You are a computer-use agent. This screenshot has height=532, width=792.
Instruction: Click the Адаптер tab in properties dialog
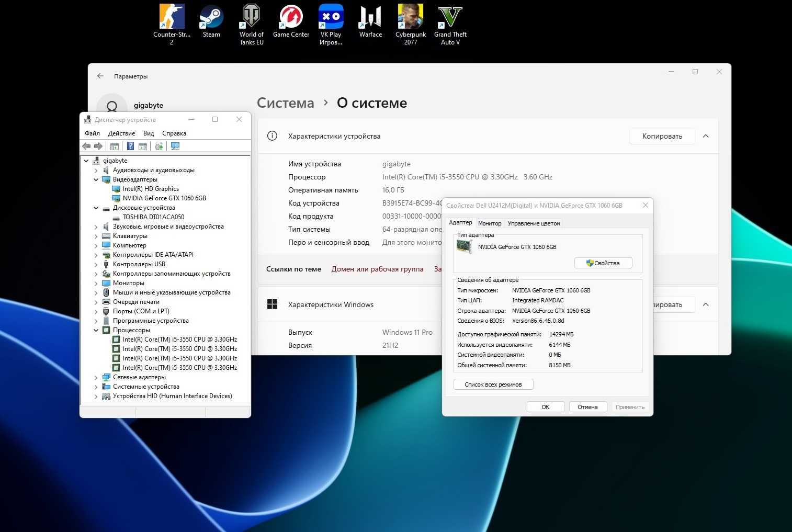click(x=460, y=223)
